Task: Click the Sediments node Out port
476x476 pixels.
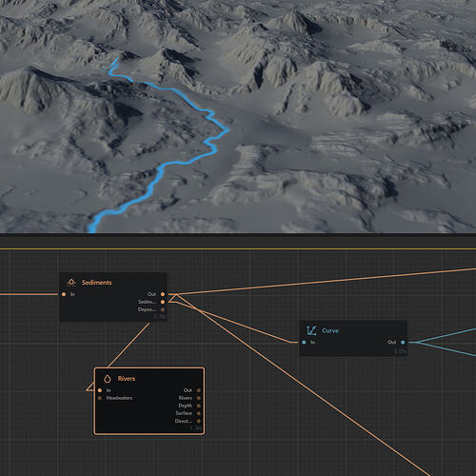Action: (x=163, y=294)
